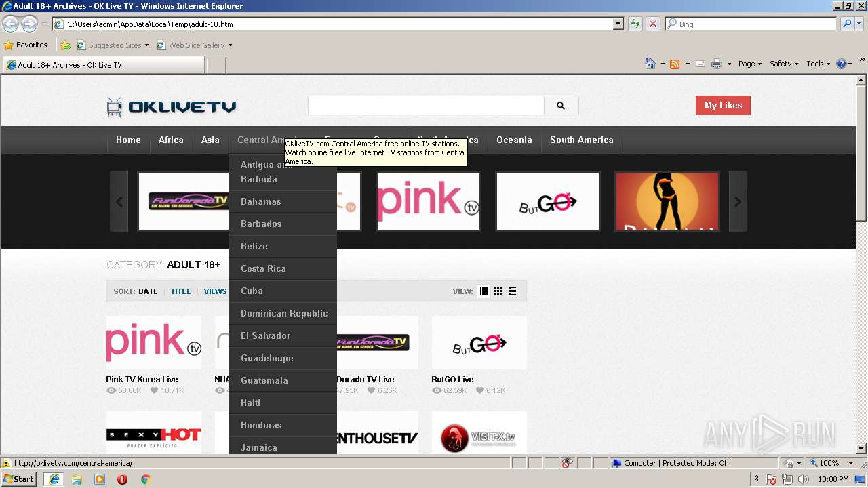Image resolution: width=868 pixels, height=488 pixels.
Task: Open Pink TV Korea Live link
Action: [142, 379]
